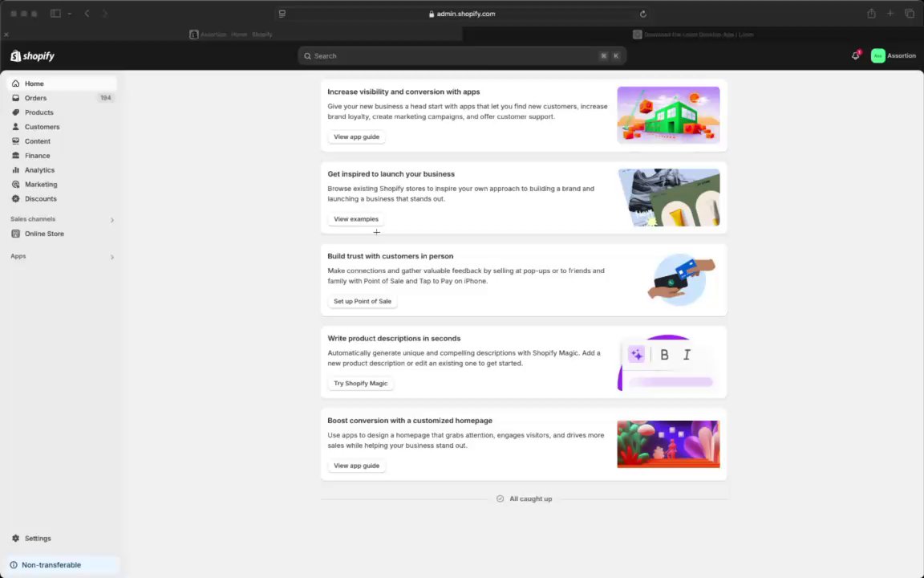Click View app guide under Boost conversion
The image size is (924, 578).
pos(356,466)
